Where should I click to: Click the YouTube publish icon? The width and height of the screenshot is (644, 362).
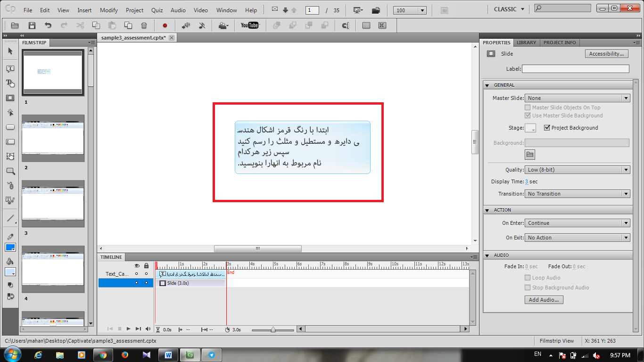tap(250, 25)
